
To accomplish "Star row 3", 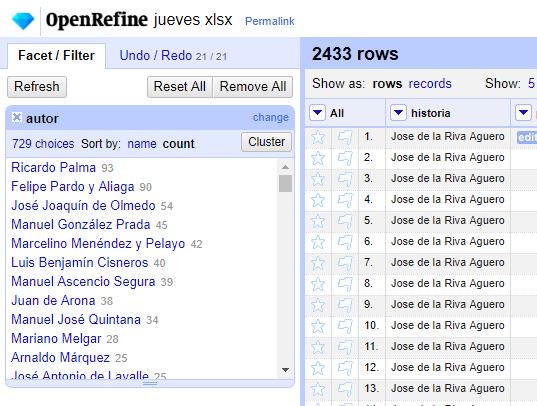I will [318, 179].
